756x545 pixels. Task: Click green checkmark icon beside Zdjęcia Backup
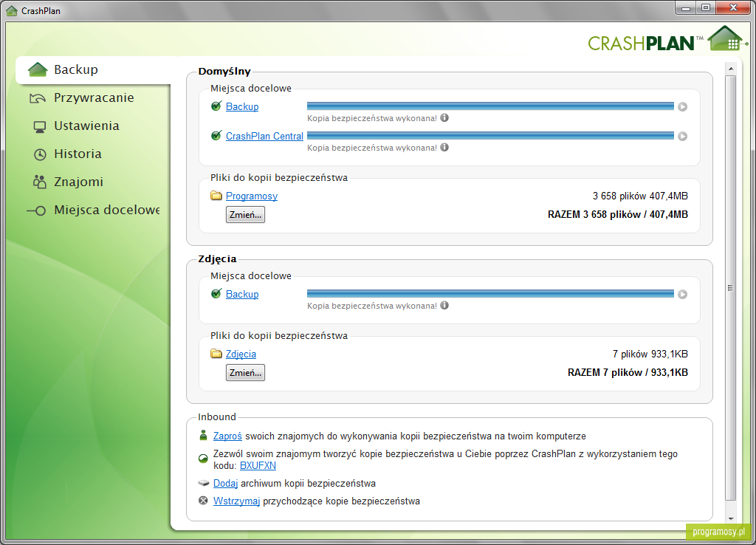coord(216,293)
